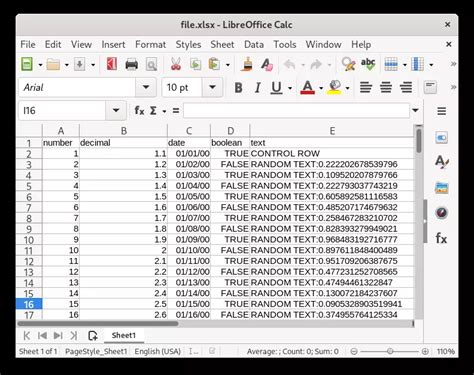Click the Paste clipboard icon
Viewport: 474px width, 375px height.
(214, 64)
